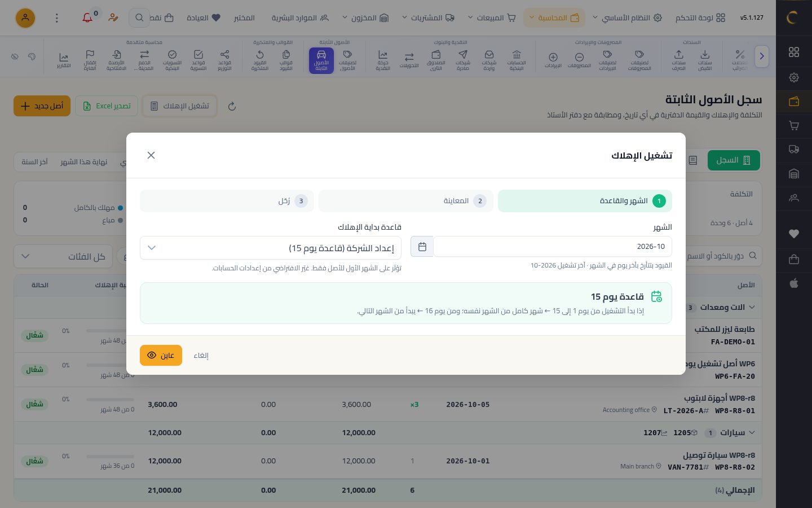Open Distribution Rules (قواعد التوزيع) share icon

click(224, 60)
